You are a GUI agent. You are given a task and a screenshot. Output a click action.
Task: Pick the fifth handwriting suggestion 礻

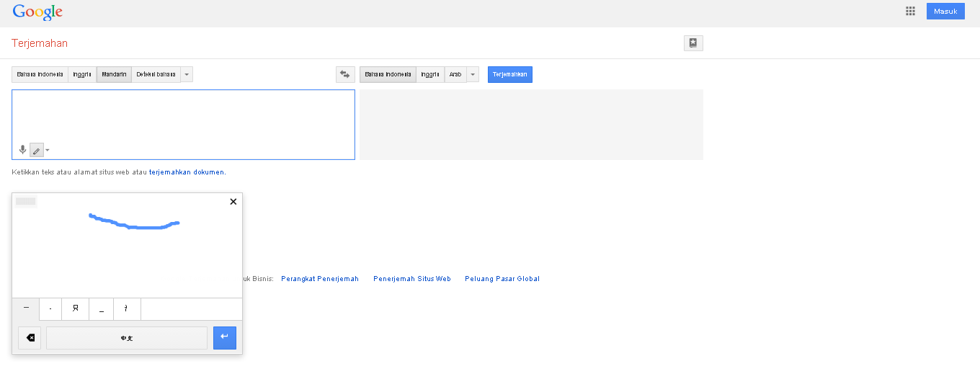[127, 308]
